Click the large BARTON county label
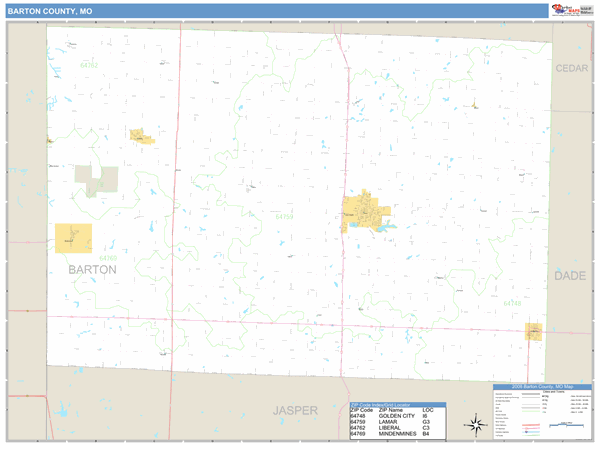The width and height of the screenshot is (600, 450). [92, 270]
